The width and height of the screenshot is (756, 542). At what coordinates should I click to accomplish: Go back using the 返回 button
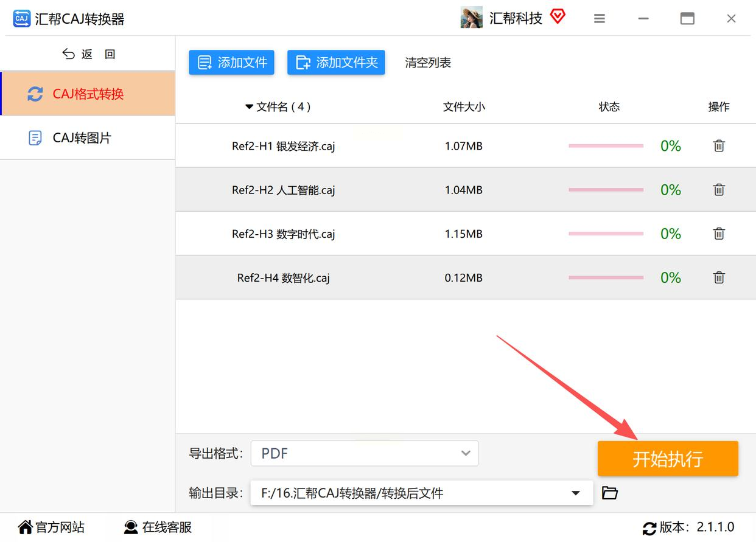pos(89,54)
